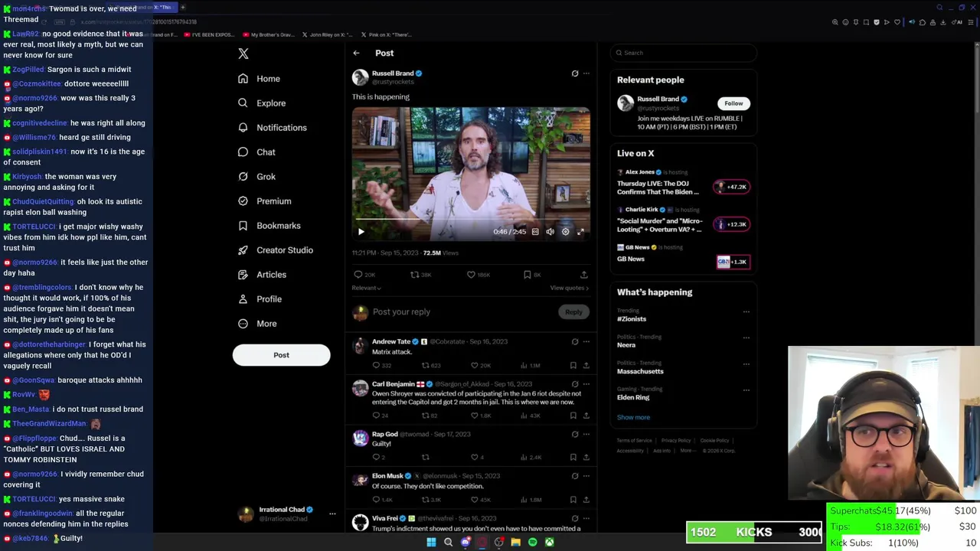Play the Russell Brand video
980x551 pixels.
(361, 232)
